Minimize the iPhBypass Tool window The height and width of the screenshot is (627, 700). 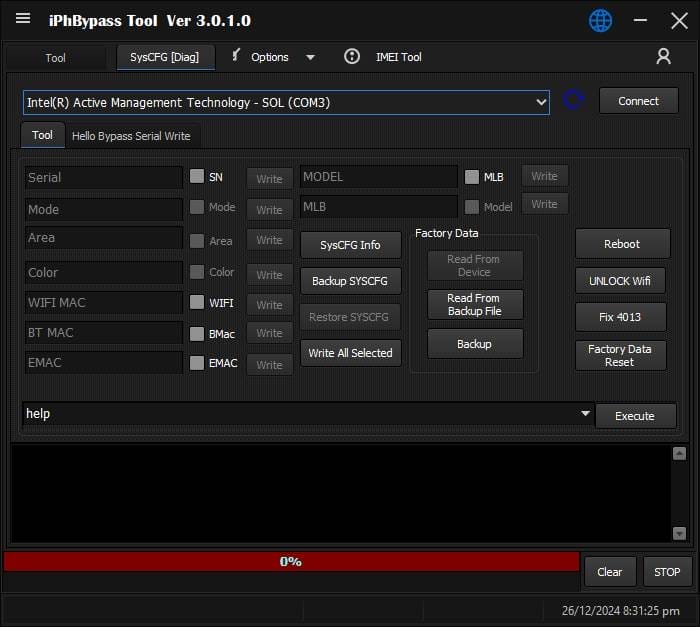(x=640, y=20)
